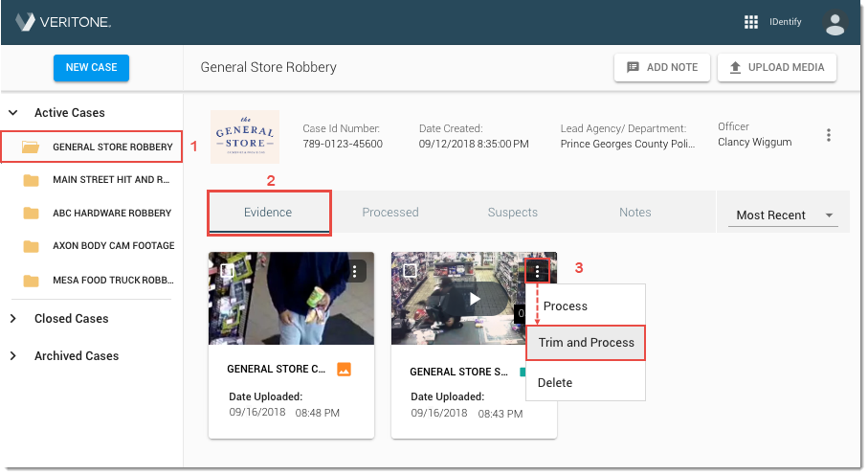The image size is (868, 475).
Task: Click the Veritone logo
Action: pos(63,22)
